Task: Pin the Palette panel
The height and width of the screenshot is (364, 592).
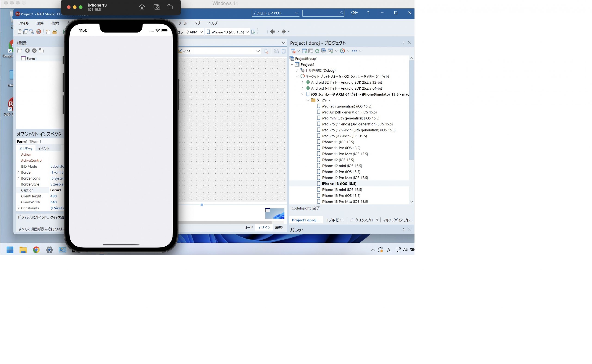Action: pos(404,230)
